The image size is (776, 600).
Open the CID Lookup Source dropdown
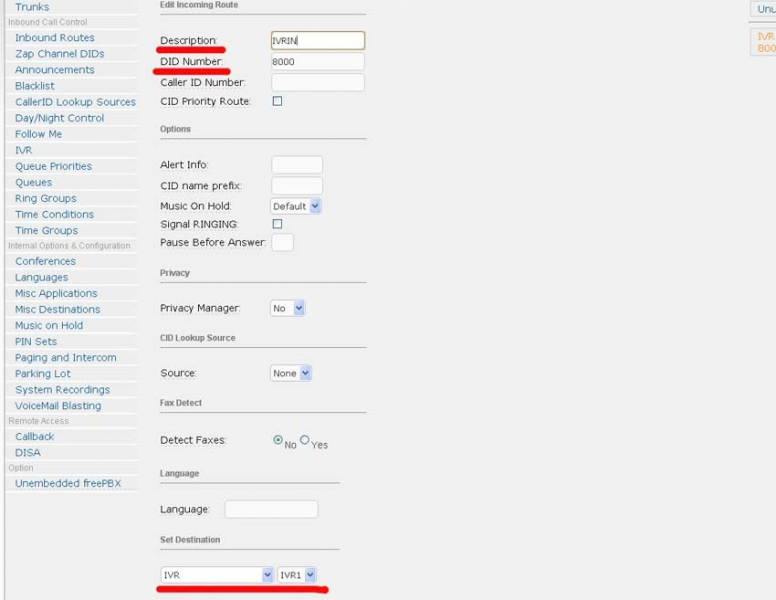[291, 373]
